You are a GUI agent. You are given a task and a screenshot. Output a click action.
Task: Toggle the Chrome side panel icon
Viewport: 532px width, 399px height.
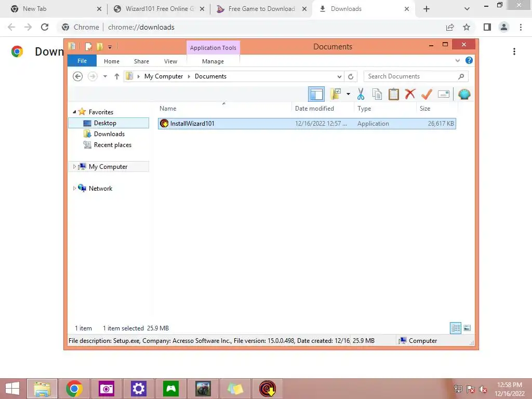pos(487,27)
